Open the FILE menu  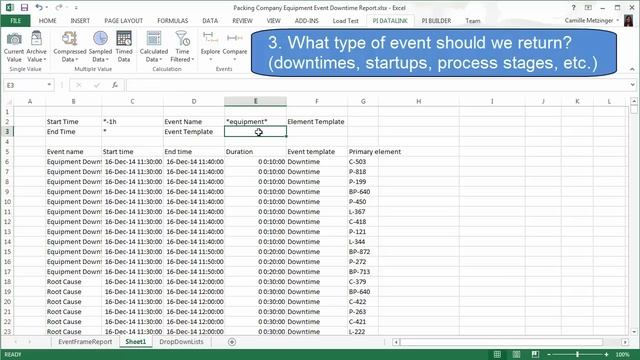[x=16, y=20]
